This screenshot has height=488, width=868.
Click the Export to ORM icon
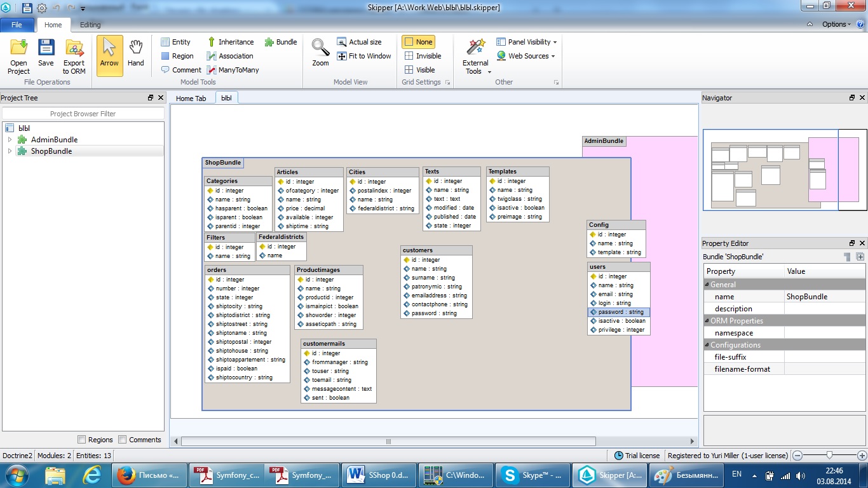click(x=74, y=49)
